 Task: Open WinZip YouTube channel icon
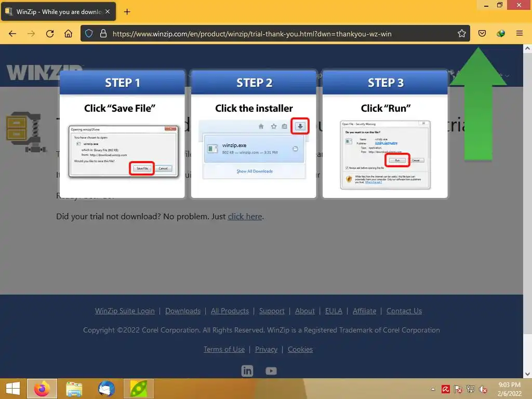pyautogui.click(x=271, y=371)
